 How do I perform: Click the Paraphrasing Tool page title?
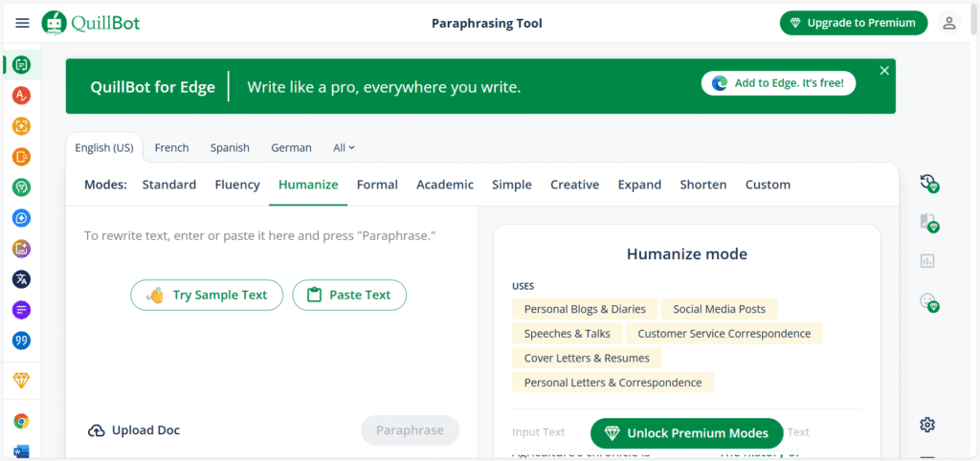[x=487, y=24]
